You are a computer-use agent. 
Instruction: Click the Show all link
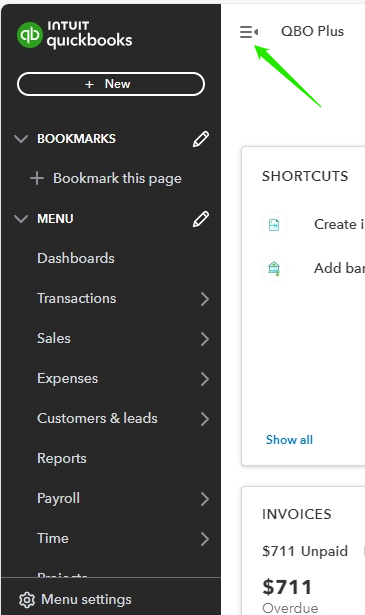point(289,440)
